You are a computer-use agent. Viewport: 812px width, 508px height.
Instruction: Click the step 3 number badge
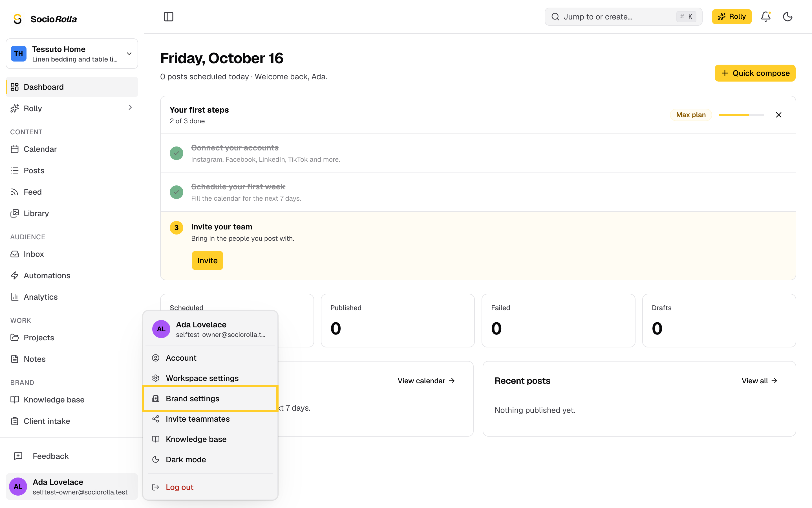point(176,228)
